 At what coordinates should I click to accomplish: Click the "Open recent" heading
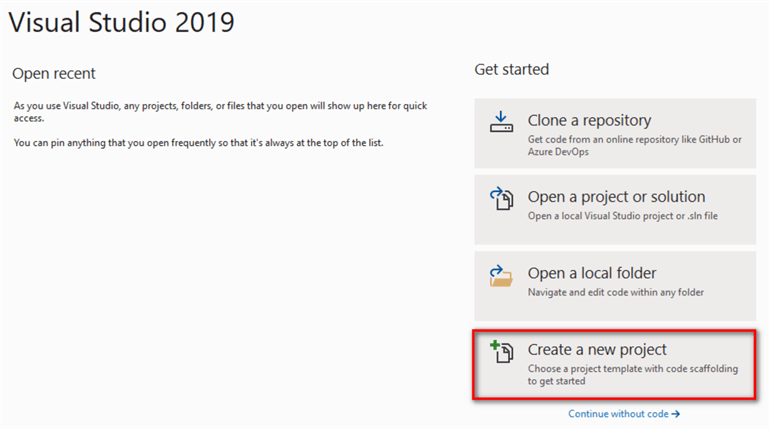click(53, 74)
